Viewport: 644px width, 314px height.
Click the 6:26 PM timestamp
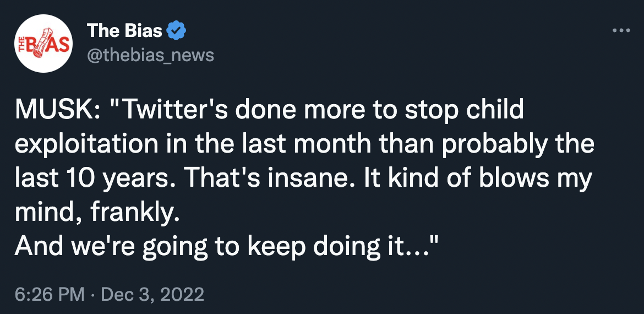pos(50,295)
